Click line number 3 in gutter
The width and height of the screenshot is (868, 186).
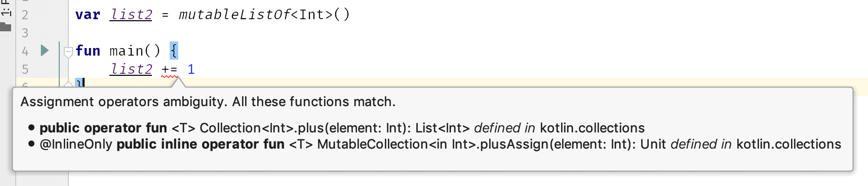coord(25,33)
